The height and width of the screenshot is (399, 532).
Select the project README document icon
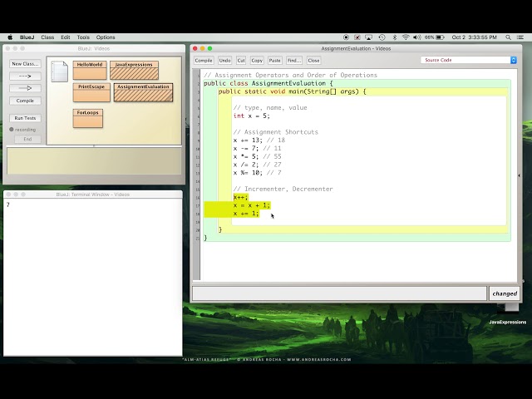pyautogui.click(x=59, y=71)
